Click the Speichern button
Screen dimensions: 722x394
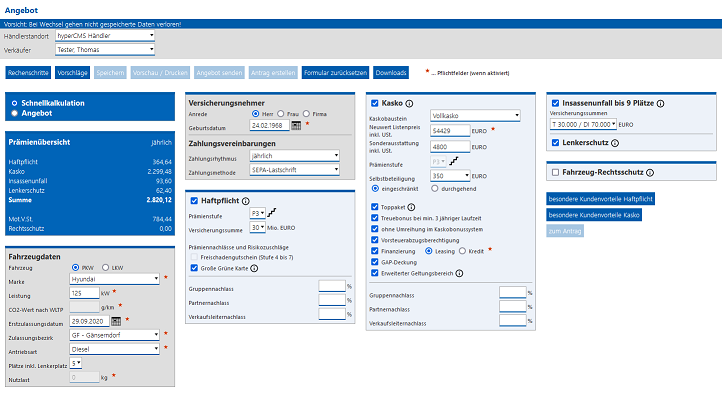[110, 73]
